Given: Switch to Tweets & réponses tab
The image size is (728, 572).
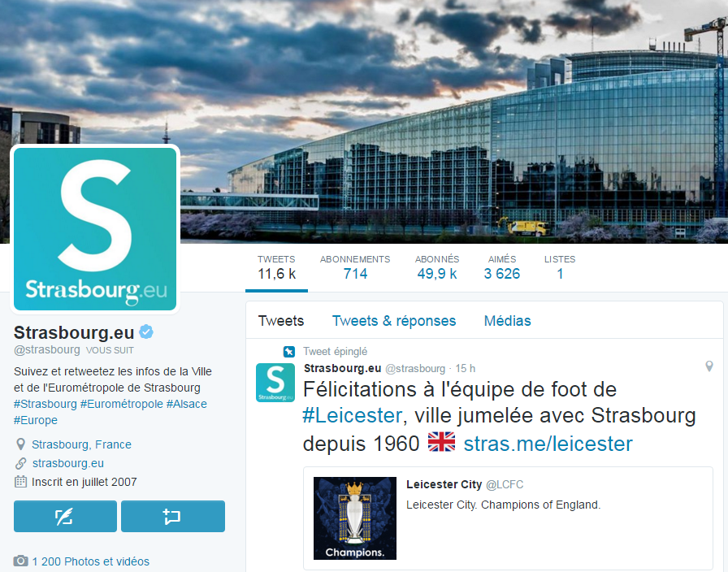Looking at the screenshot, I should click(x=394, y=321).
